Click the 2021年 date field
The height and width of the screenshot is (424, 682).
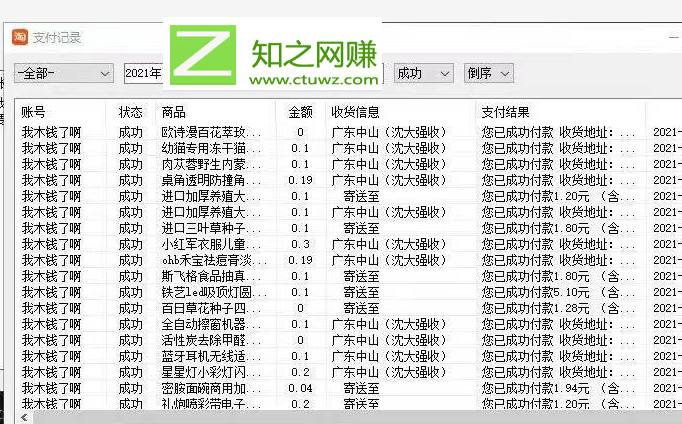[x=144, y=73]
